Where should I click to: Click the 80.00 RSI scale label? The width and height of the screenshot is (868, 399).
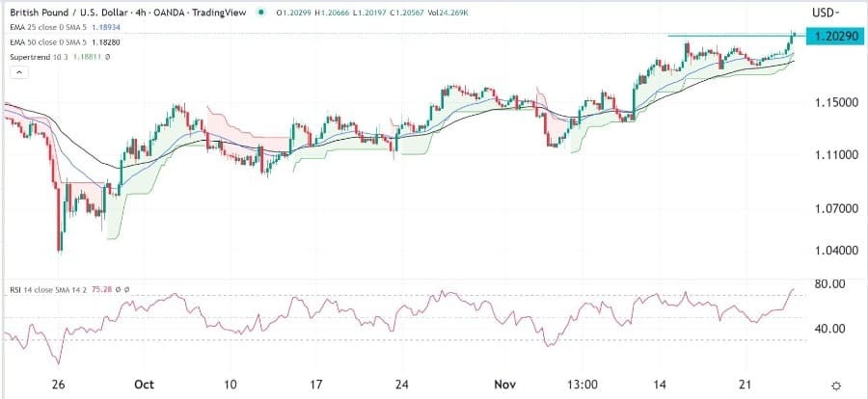[x=829, y=283]
